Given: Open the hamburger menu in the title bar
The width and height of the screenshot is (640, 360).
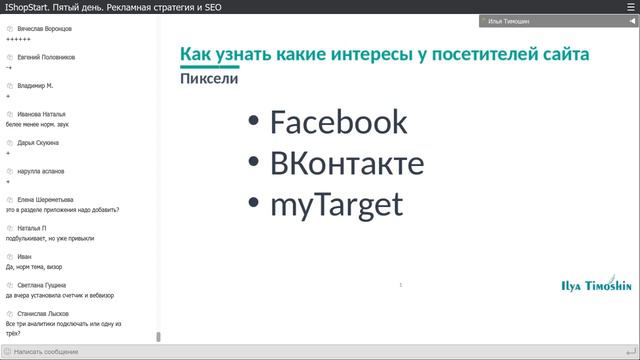Looking at the screenshot, I should (x=631, y=7).
